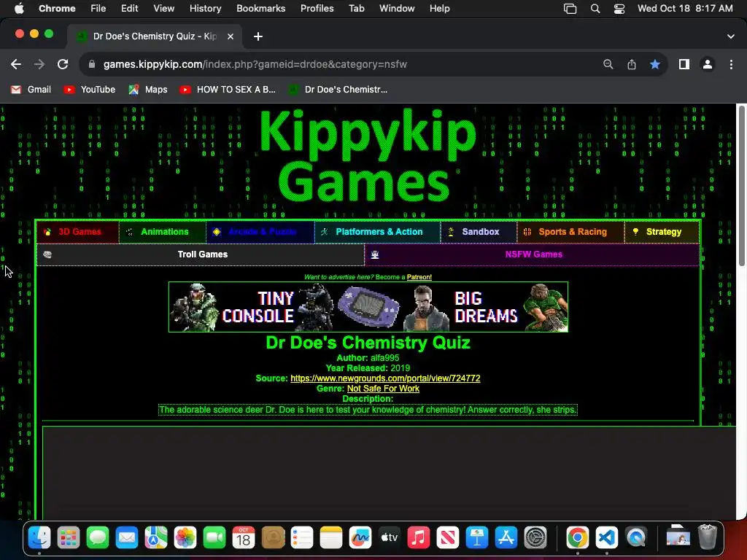Click Stage Manager icon in menu bar
The width and height of the screenshot is (747, 560).
[x=570, y=9]
